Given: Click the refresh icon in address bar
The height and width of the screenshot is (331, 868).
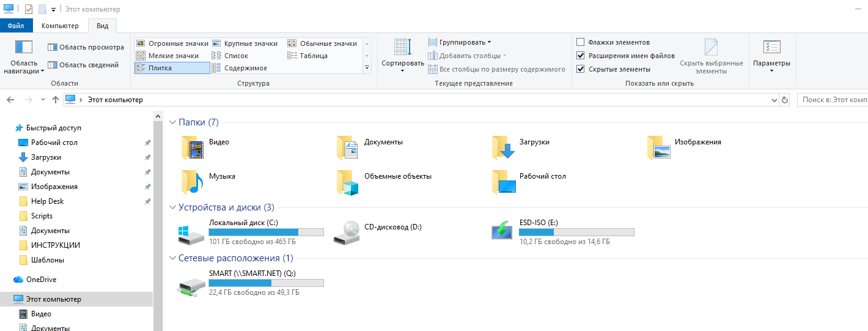Looking at the screenshot, I should [785, 100].
